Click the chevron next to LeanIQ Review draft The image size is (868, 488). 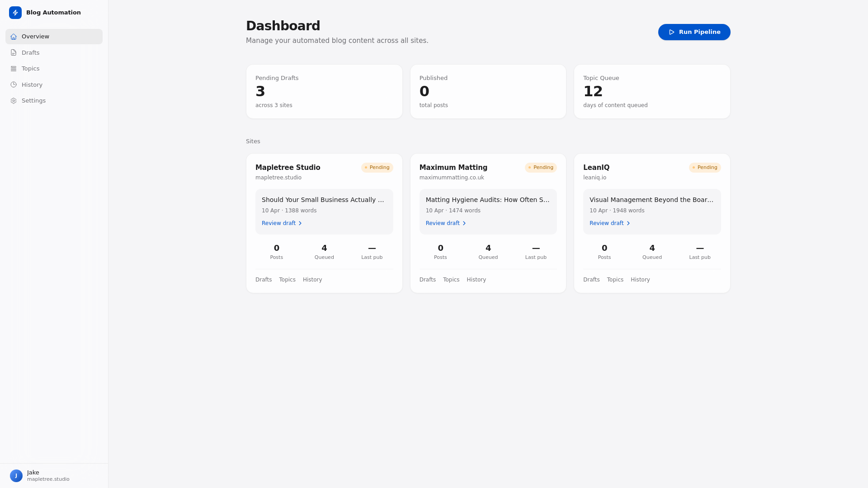point(628,223)
